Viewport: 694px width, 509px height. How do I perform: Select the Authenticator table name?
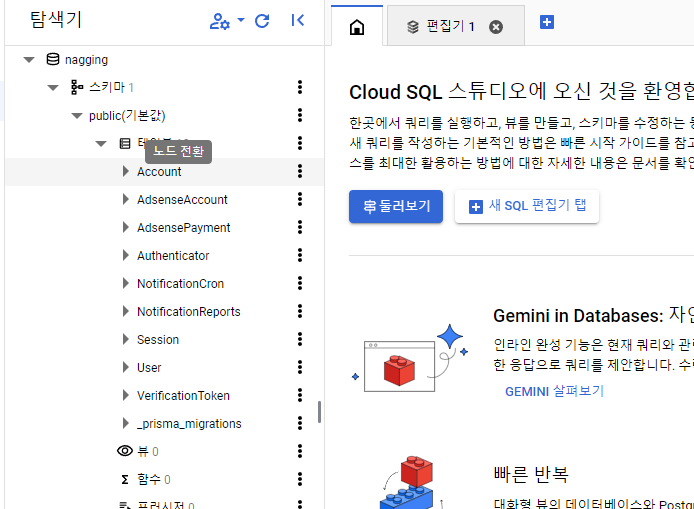click(173, 256)
